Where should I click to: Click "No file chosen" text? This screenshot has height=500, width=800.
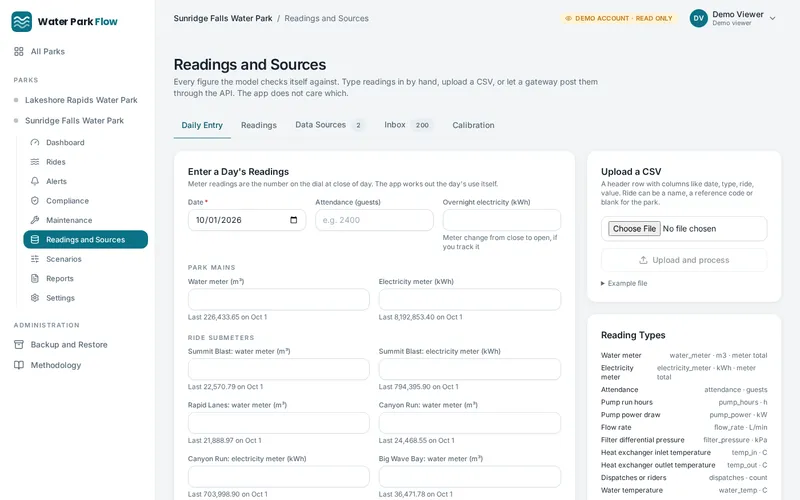pos(689,229)
